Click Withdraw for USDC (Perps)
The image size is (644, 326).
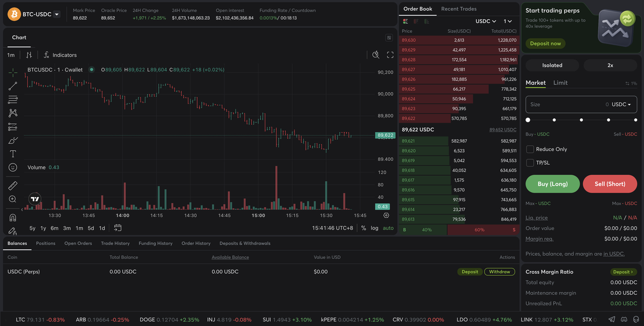[500, 272]
